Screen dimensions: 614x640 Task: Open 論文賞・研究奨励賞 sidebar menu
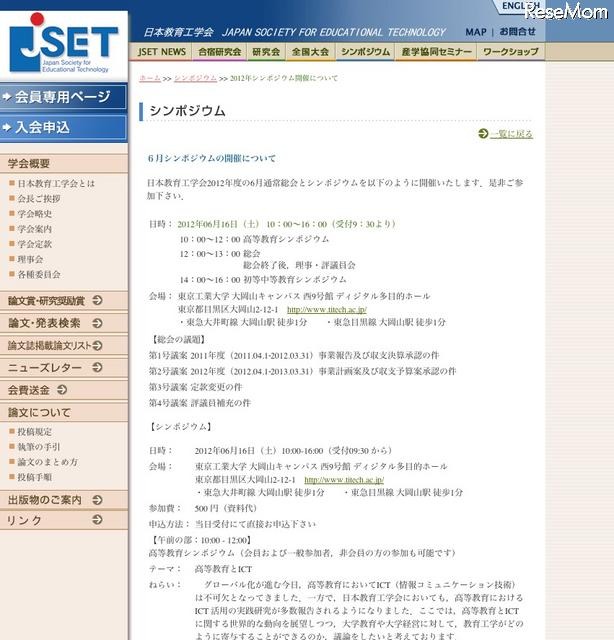pos(64,301)
